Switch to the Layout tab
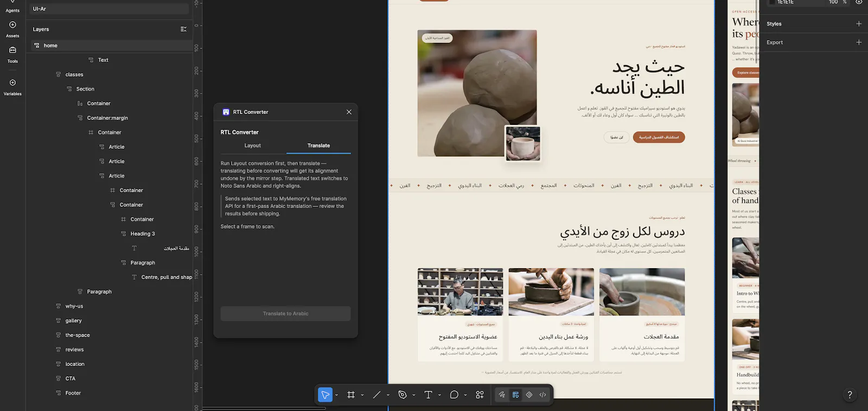The image size is (868, 411). point(253,146)
